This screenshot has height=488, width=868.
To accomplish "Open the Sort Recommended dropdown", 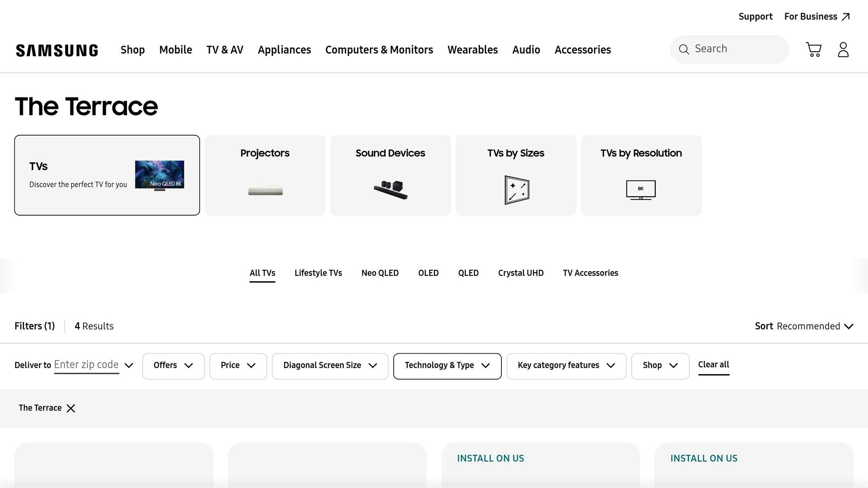I will click(804, 326).
